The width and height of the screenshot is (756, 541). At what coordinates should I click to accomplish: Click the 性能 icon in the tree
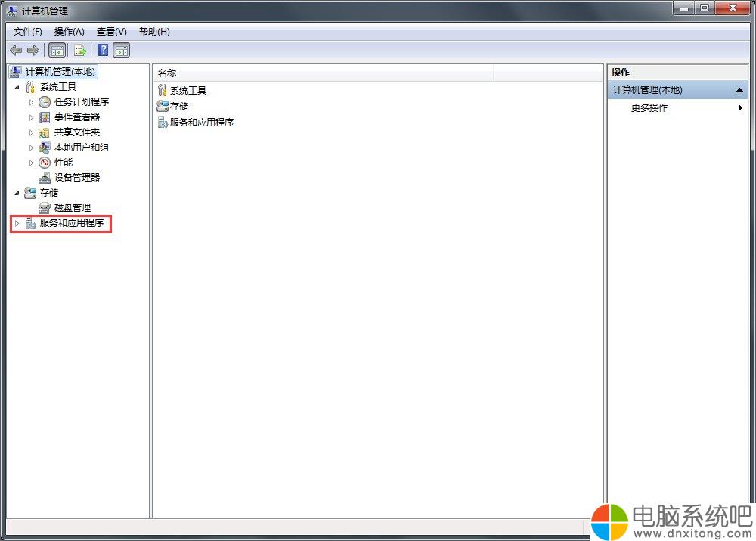click(x=45, y=163)
